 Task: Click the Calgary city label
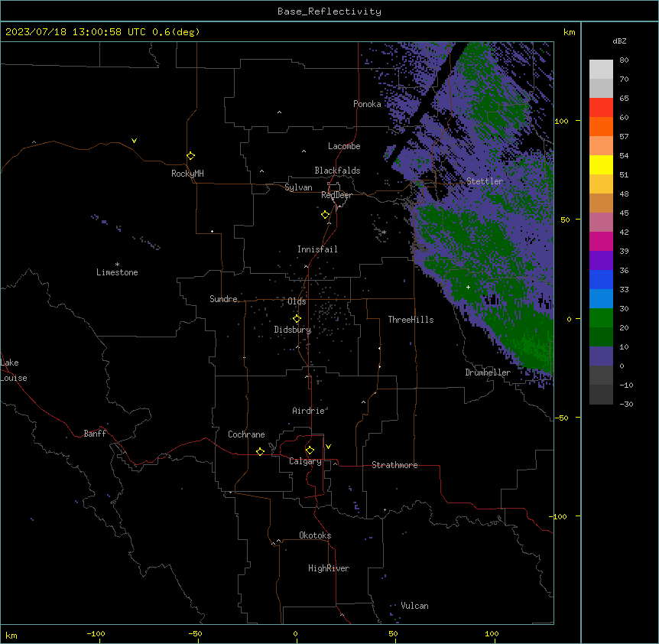(305, 461)
